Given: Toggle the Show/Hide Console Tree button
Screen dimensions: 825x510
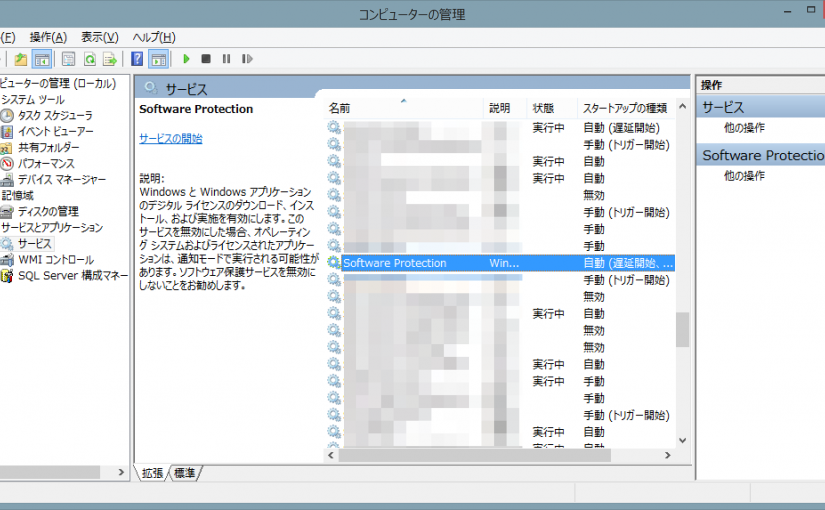Looking at the screenshot, I should point(42,59).
